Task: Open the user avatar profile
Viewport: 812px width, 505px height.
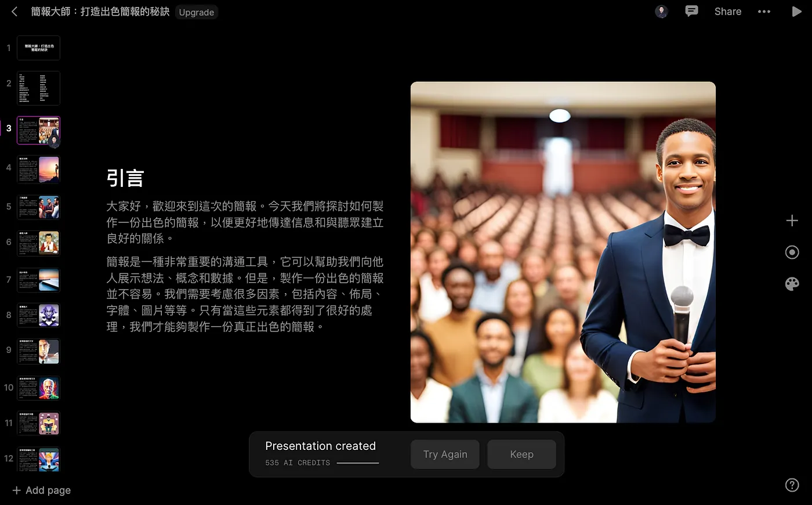Action: [661, 12]
